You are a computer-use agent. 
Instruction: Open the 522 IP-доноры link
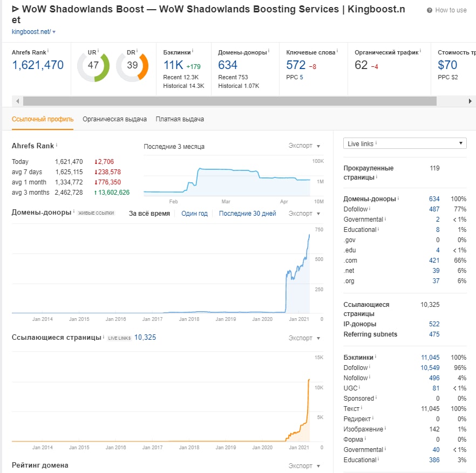click(x=434, y=324)
